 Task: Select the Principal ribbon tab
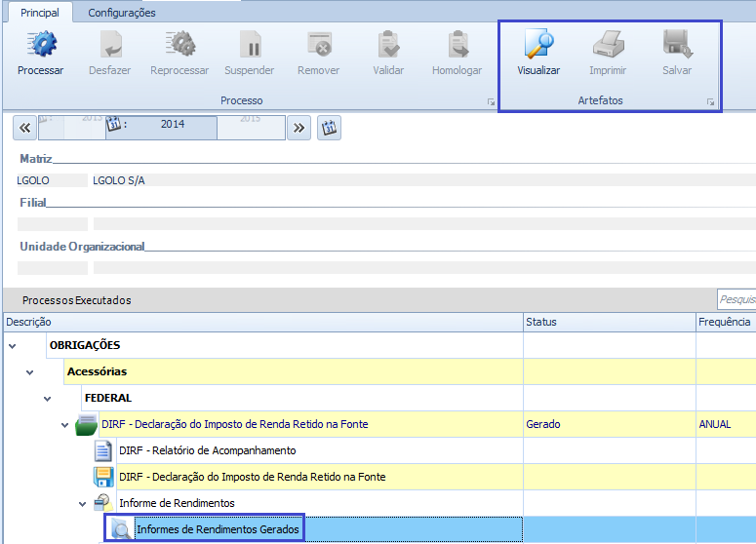pos(40,13)
